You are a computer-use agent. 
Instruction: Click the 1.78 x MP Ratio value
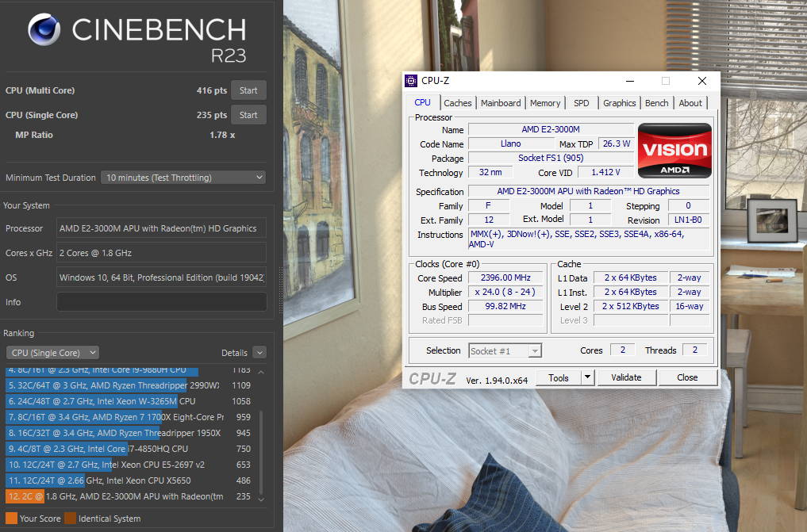click(x=222, y=135)
